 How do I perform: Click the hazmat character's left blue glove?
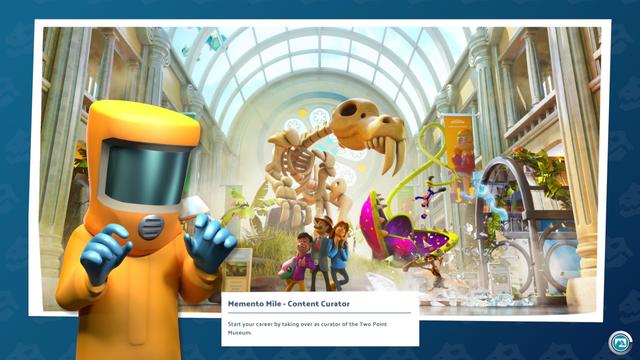[x=209, y=242]
